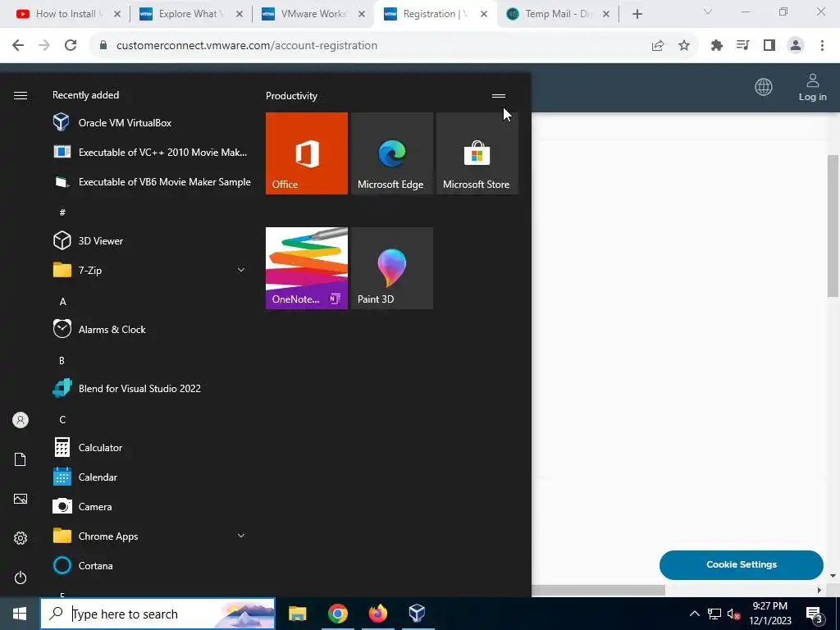Image resolution: width=840 pixels, height=630 pixels.
Task: Close the Temp Mail tab
Action: click(606, 14)
